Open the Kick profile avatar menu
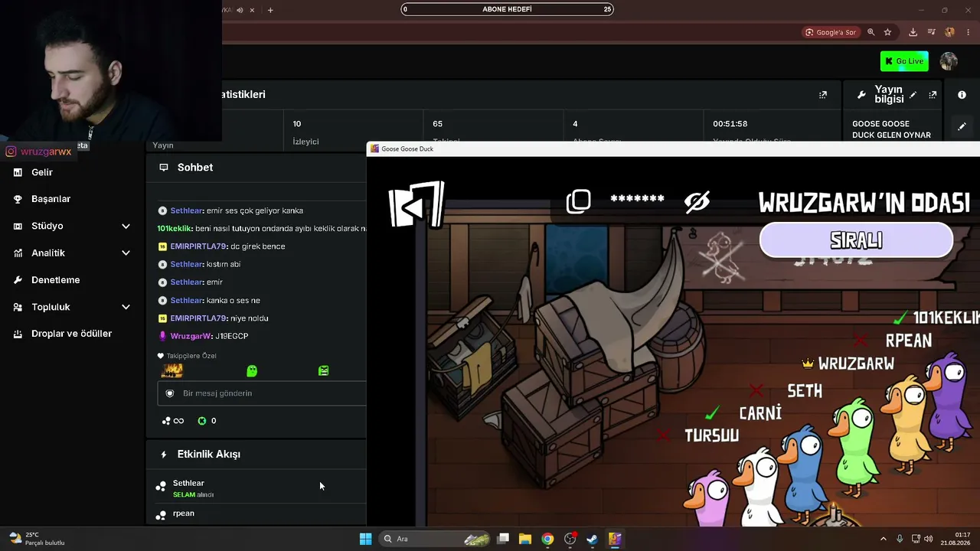 click(x=949, y=61)
